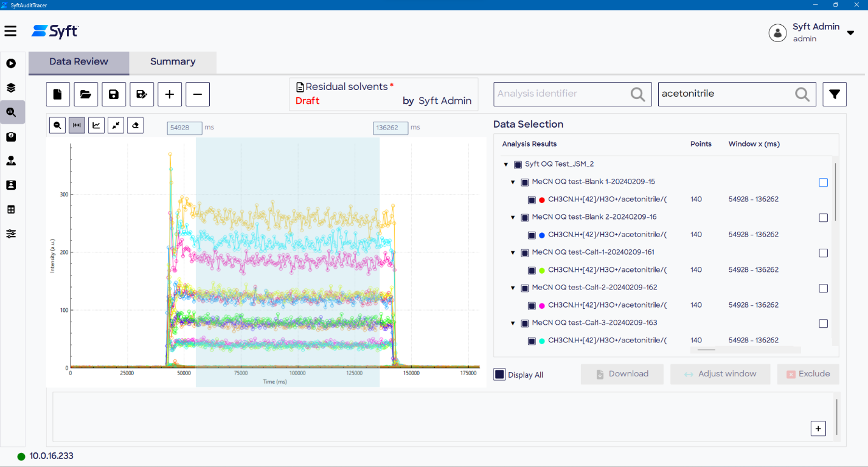This screenshot has height=467, width=868.
Task: Click the eraser icon above the chart
Action: click(x=135, y=125)
